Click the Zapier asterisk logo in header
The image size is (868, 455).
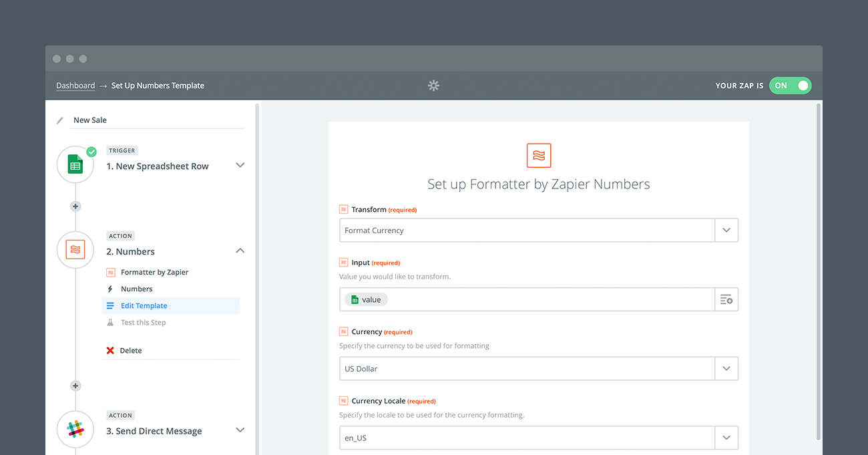[434, 86]
